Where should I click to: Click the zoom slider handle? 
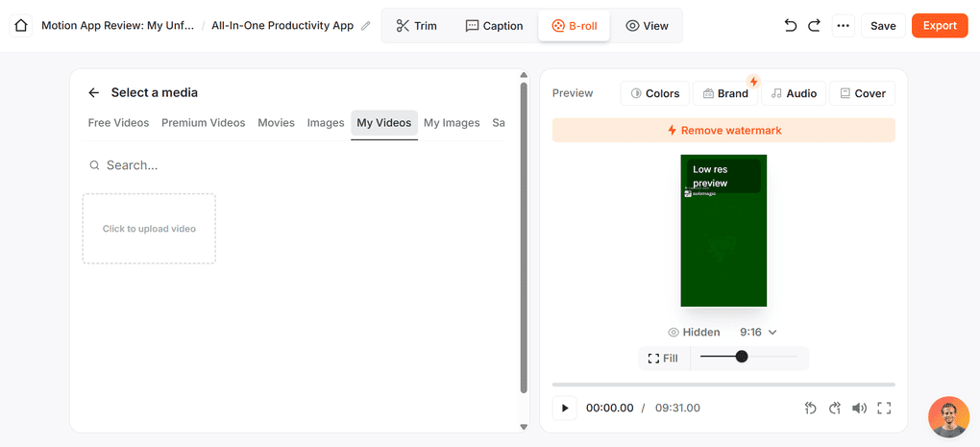coord(742,357)
